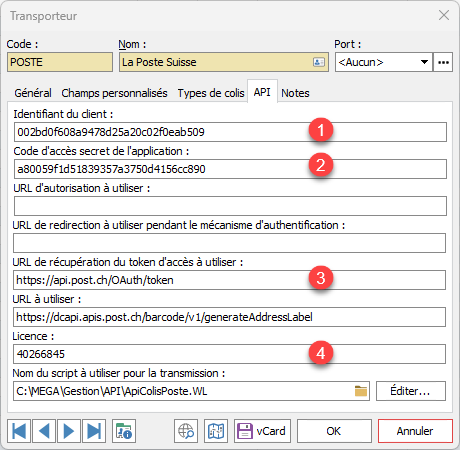Viewport: 460px width, 450px height.
Task: Expand the Port dropdown list
Action: [424, 62]
